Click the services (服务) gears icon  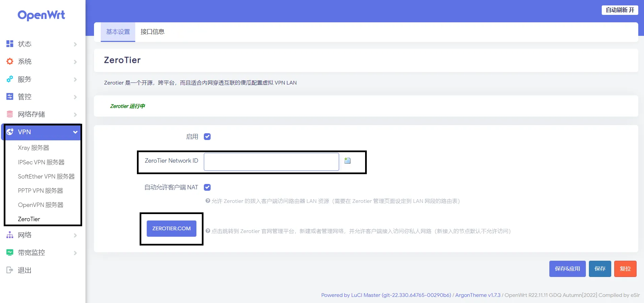coord(10,79)
